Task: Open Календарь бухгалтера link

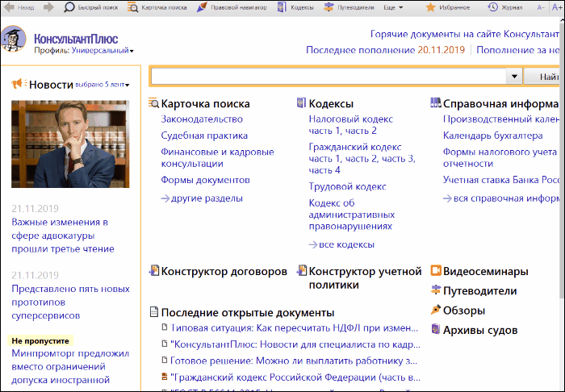Action: 492,136
